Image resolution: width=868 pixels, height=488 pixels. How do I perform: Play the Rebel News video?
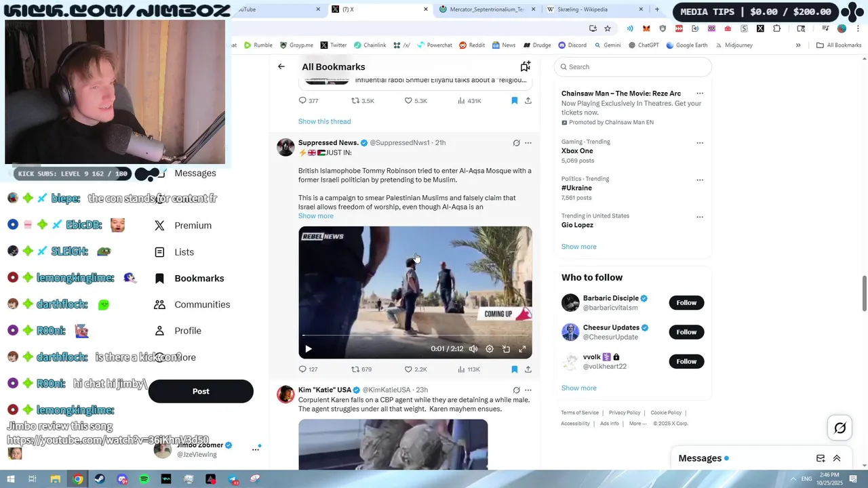click(x=308, y=349)
